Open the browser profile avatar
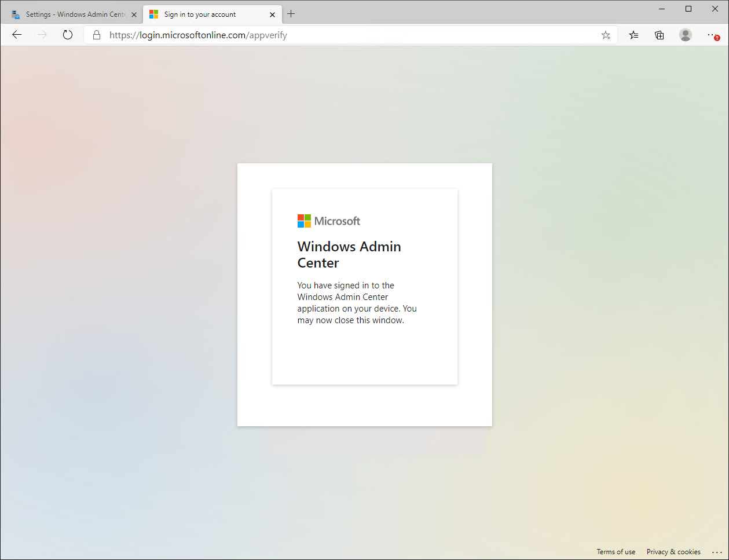 686,35
